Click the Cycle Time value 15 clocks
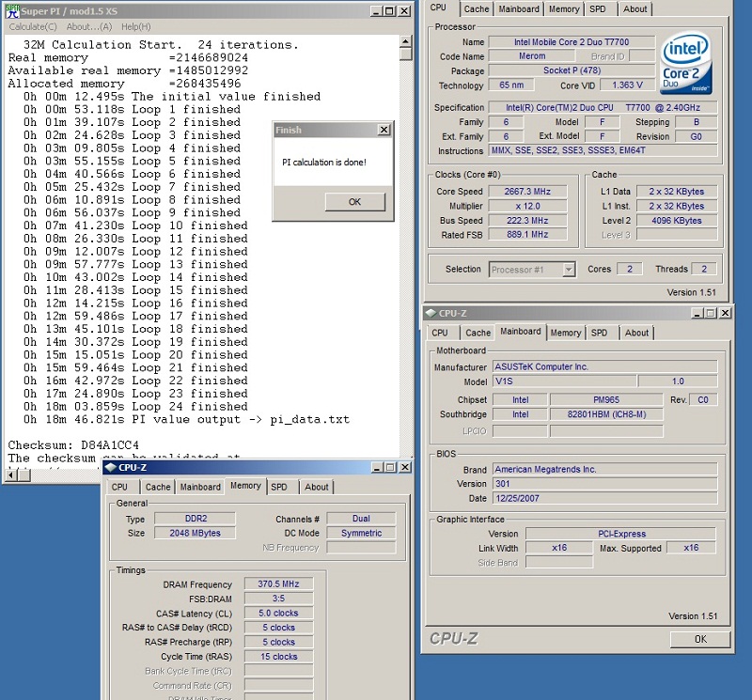This screenshot has width=752, height=700. pos(278,657)
